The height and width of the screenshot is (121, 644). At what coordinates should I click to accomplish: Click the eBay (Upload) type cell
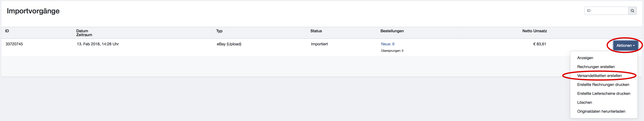(x=229, y=44)
